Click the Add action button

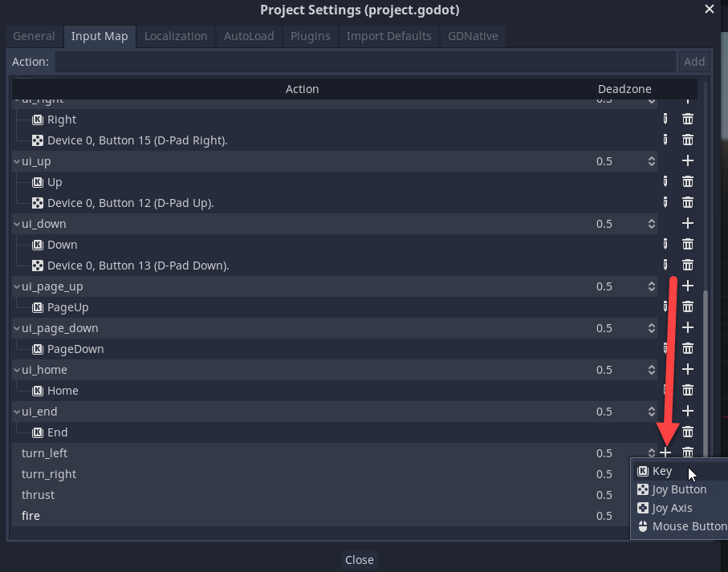(x=694, y=62)
